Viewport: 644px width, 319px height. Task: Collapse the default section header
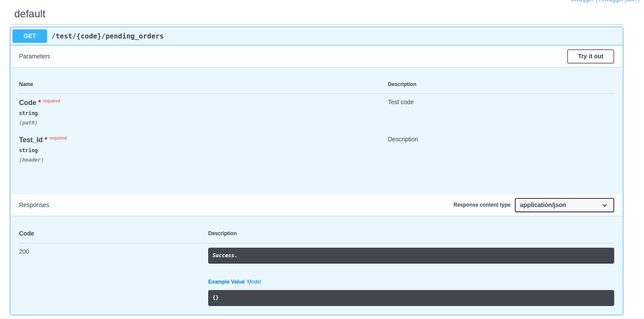point(30,14)
